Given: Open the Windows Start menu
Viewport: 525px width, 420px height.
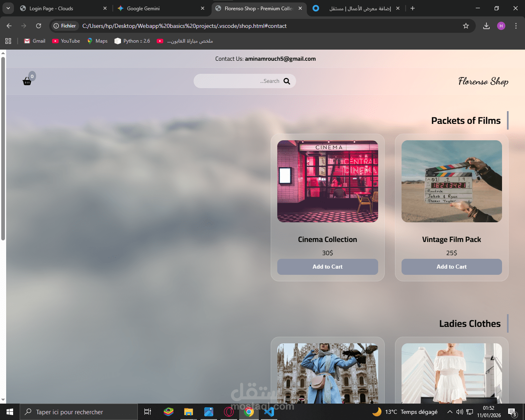Looking at the screenshot, I should 10,412.
